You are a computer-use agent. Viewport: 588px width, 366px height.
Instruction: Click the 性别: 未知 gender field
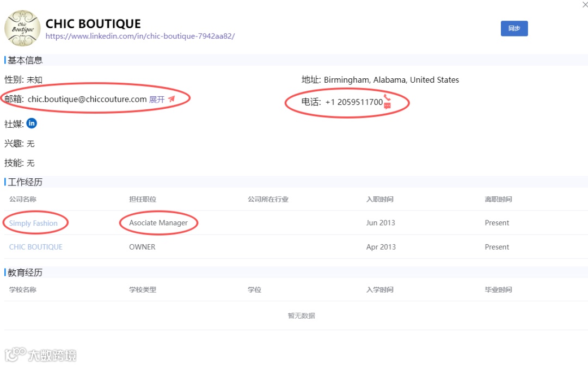click(23, 80)
